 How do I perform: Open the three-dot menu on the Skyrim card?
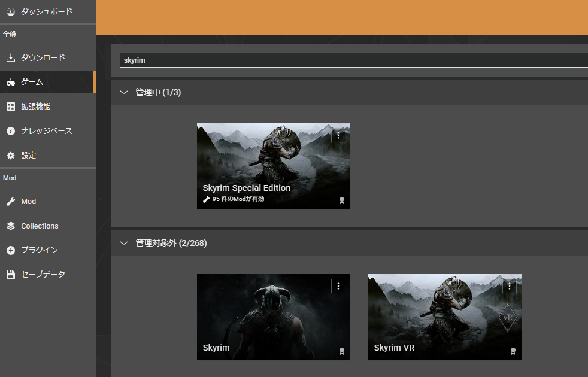coord(338,286)
